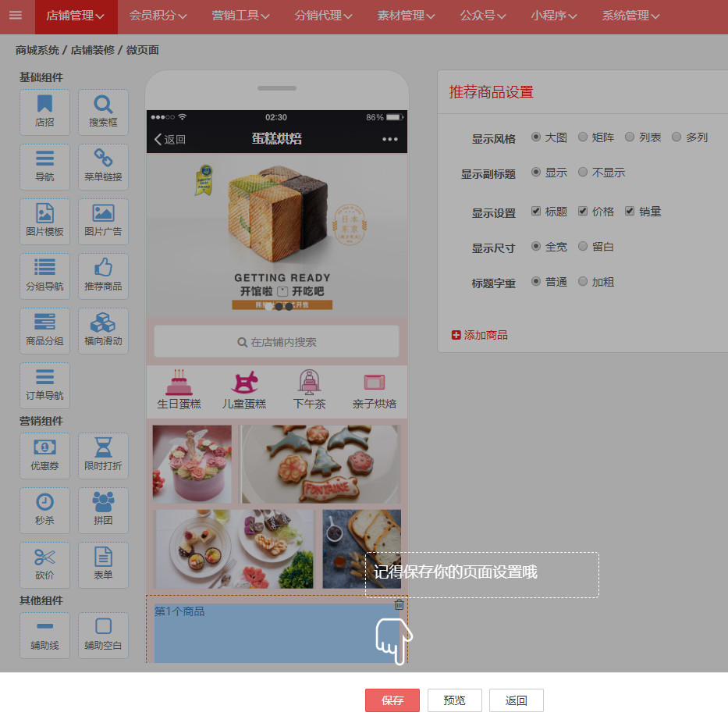Open the 生日蛋糕 category tab

(x=179, y=390)
